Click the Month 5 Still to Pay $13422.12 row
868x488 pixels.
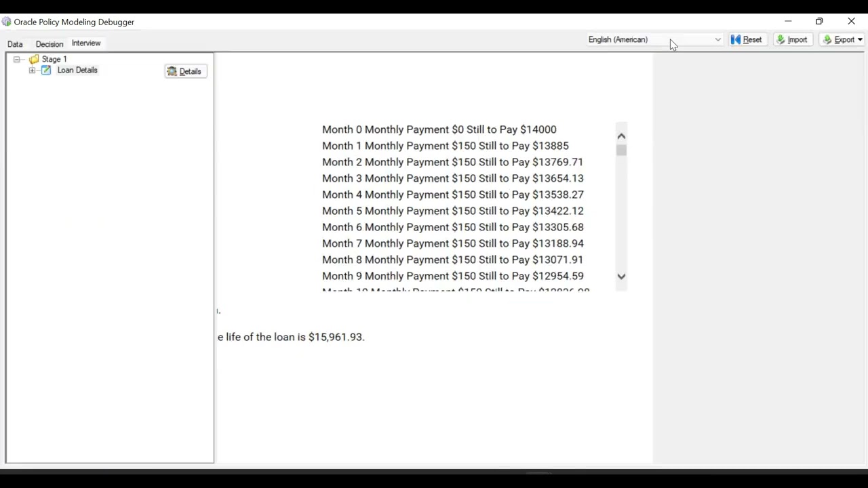453,211
